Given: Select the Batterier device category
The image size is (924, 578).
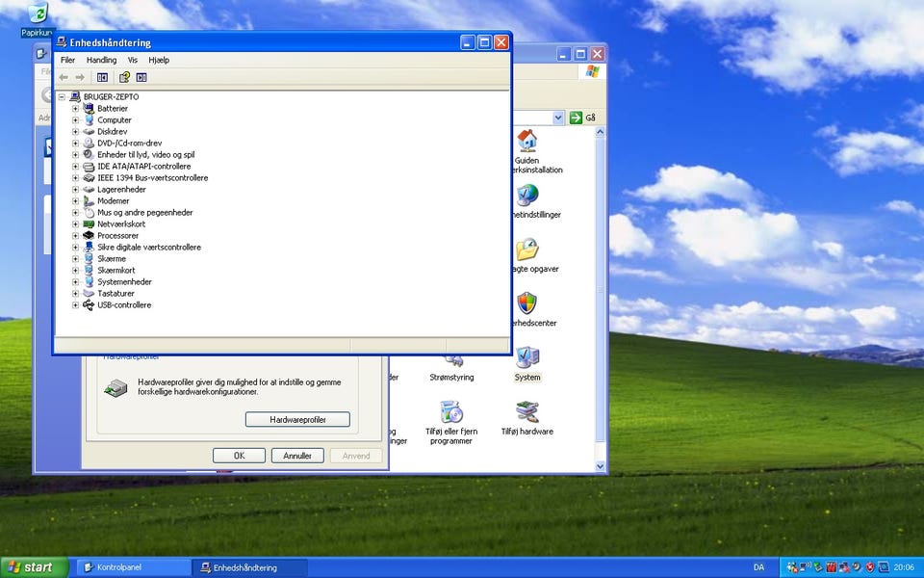Looking at the screenshot, I should [112, 109].
